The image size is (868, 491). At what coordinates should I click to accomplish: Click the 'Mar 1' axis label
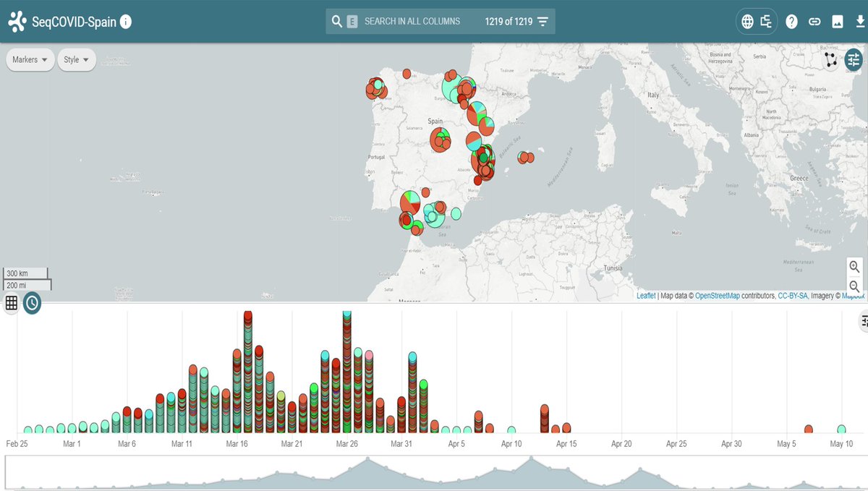72,443
